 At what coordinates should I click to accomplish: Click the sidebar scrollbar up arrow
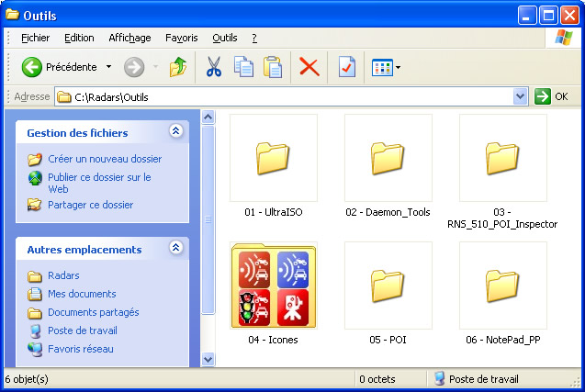[208, 118]
